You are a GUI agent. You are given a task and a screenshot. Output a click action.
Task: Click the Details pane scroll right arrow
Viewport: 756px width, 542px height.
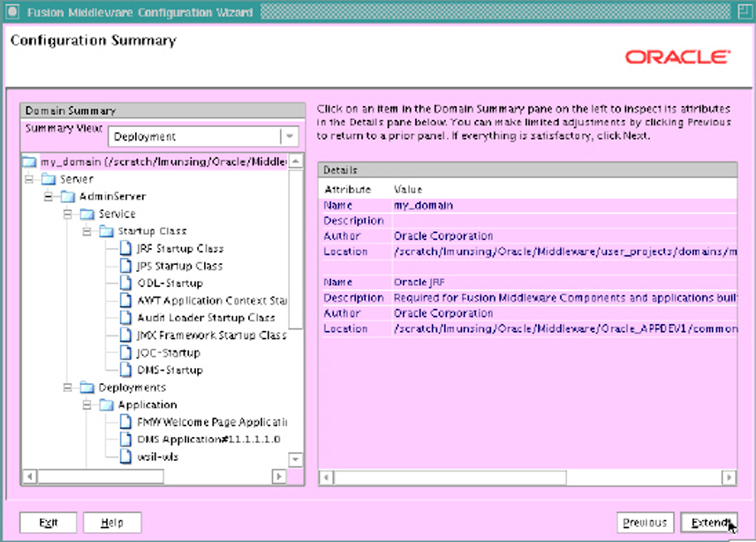729,478
